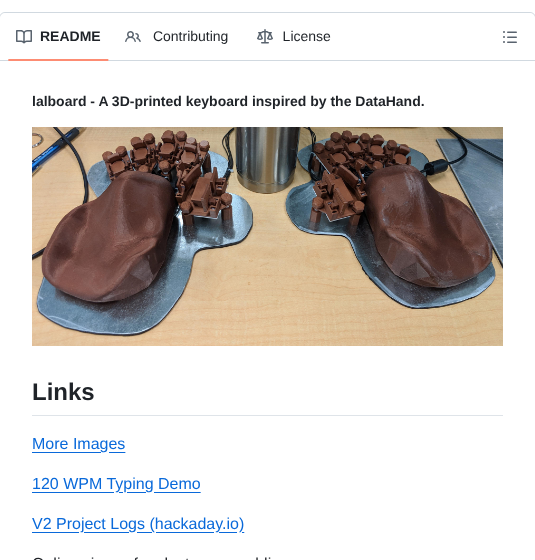
Task: Open the V2 Project Logs hackaday.io link
Action: click(x=138, y=524)
